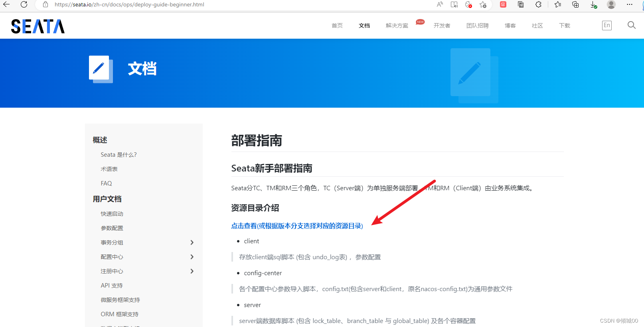Viewport: 644px width, 327px height.
Task: Click the read aloud icon in the address bar
Action: tap(440, 4)
